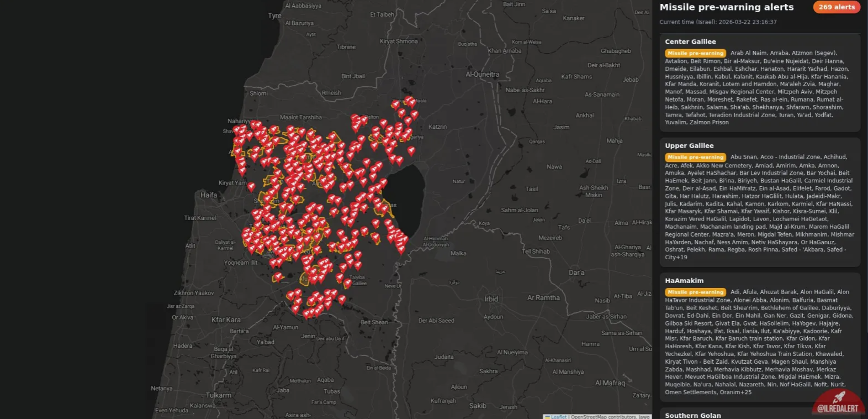Click the Or Akiva map label
868x419 pixels.
click(x=183, y=317)
